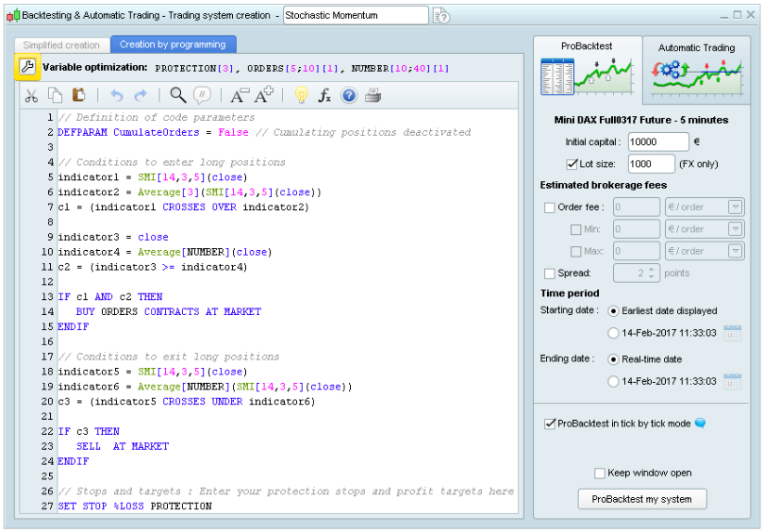Enable the Order fee checkbox
The image size is (763, 532).
coord(550,208)
